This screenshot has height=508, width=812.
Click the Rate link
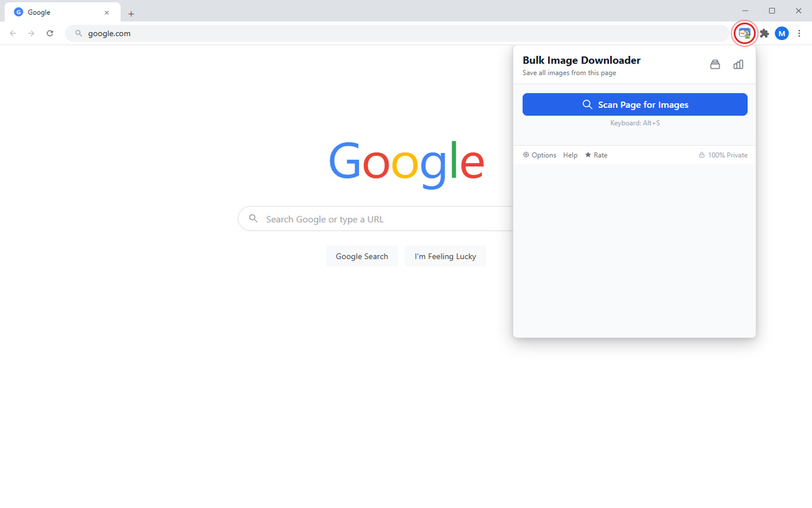point(601,155)
